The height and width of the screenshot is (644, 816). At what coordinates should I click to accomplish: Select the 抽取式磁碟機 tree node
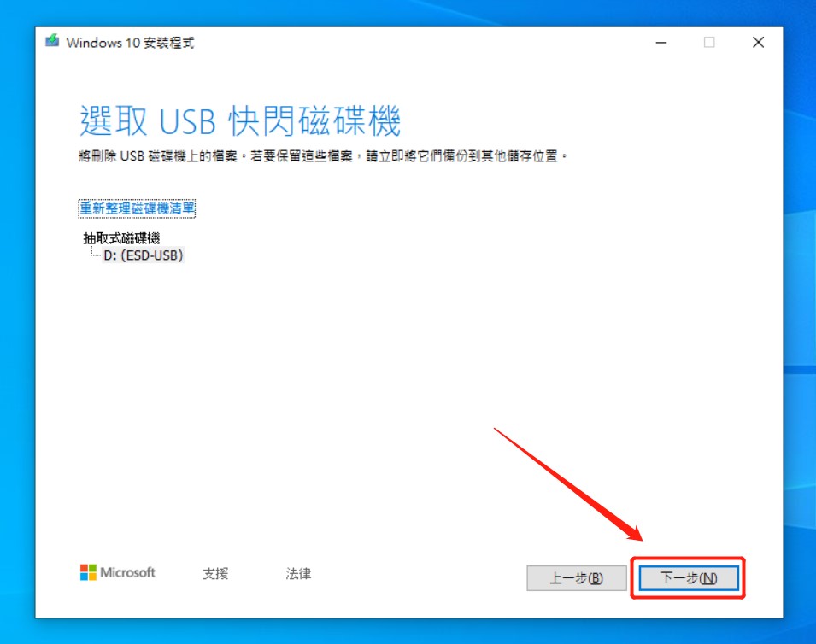(121, 238)
